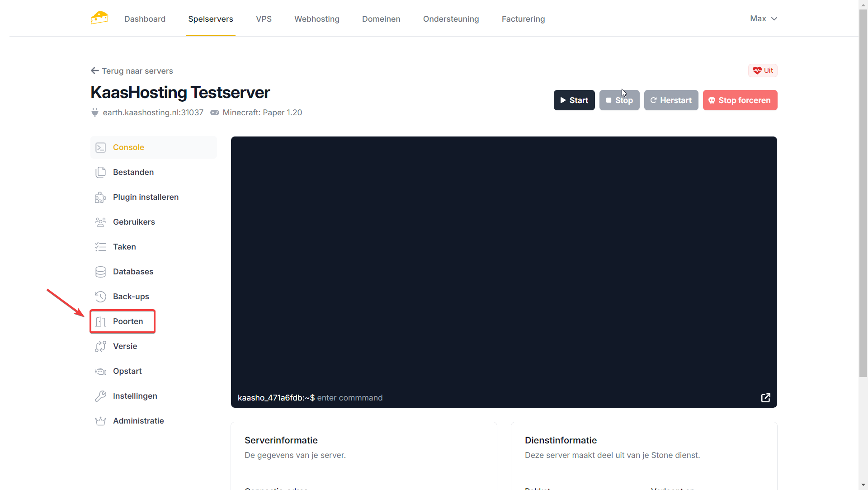This screenshot has height=490, width=868.
Task: Click the KaasHosting cheese logo
Action: click(99, 18)
